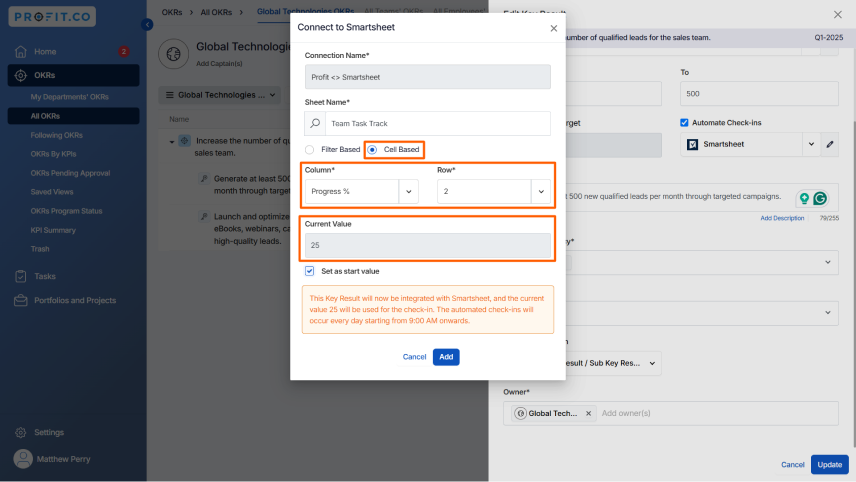Click the green lightbulb suggestion icon
Screen dimensions: 856x482
click(804, 198)
